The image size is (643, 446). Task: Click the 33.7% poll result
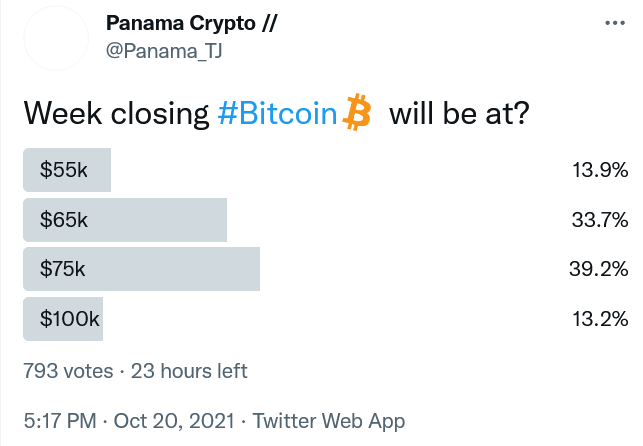tap(600, 220)
